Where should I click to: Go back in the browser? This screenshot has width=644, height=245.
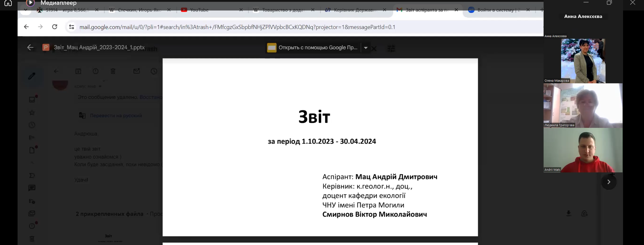(26, 27)
